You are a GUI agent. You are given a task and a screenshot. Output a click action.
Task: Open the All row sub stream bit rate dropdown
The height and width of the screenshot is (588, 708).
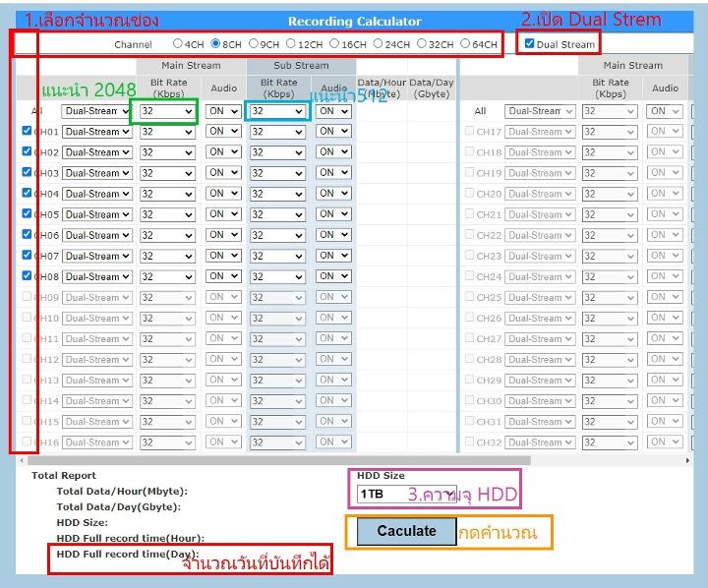click(277, 112)
